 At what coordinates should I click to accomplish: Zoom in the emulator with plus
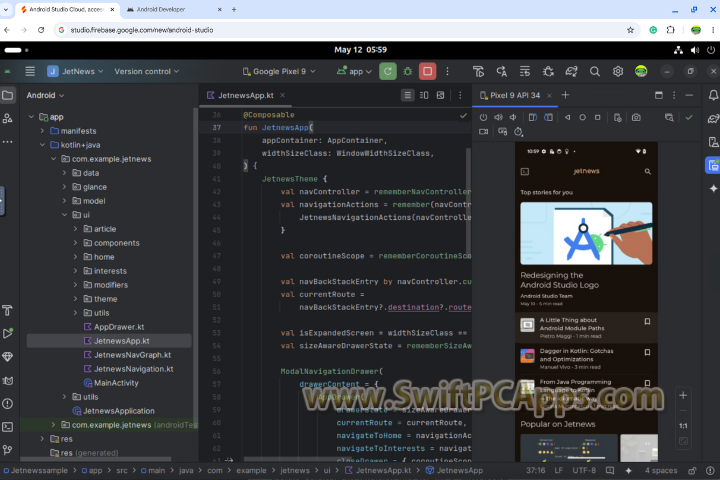(x=683, y=395)
